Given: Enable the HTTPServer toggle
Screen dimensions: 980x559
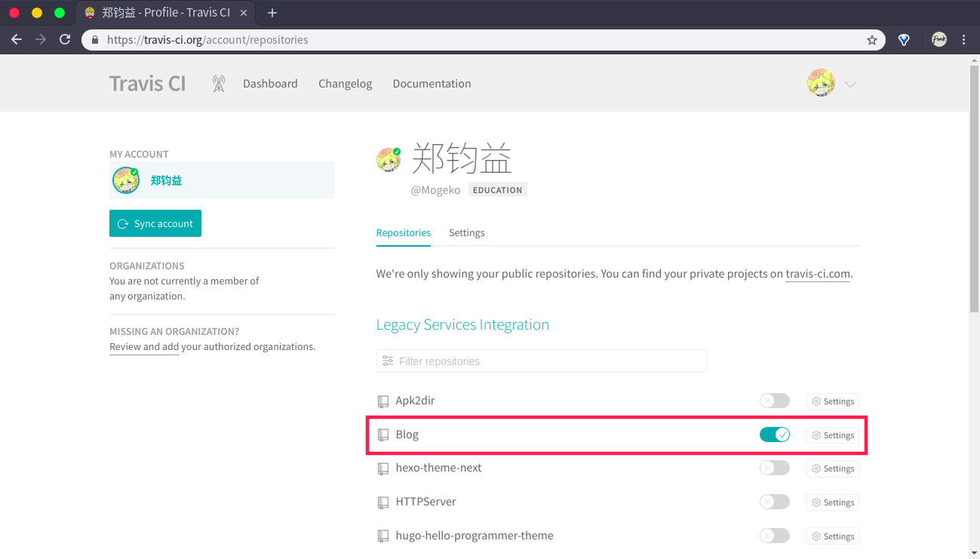Looking at the screenshot, I should [774, 502].
